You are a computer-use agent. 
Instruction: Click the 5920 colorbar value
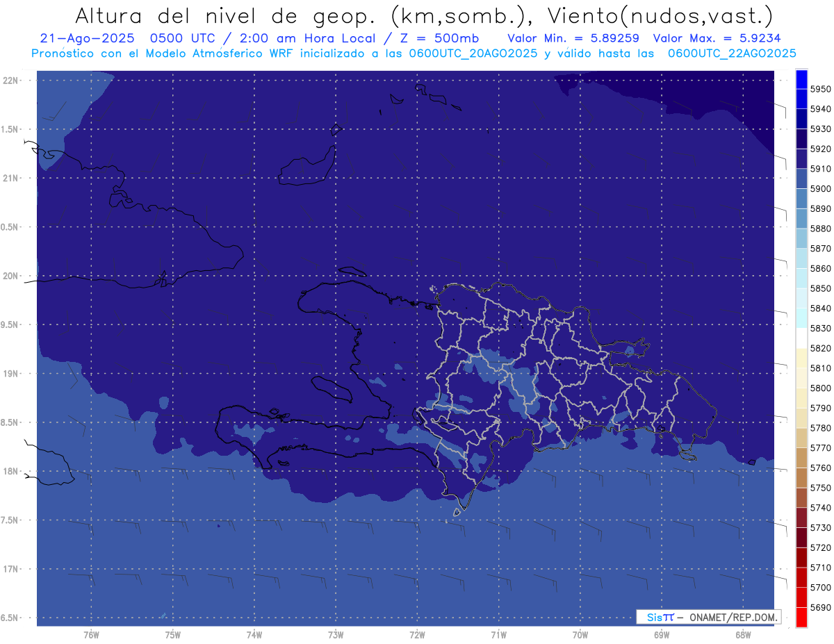[821, 149]
